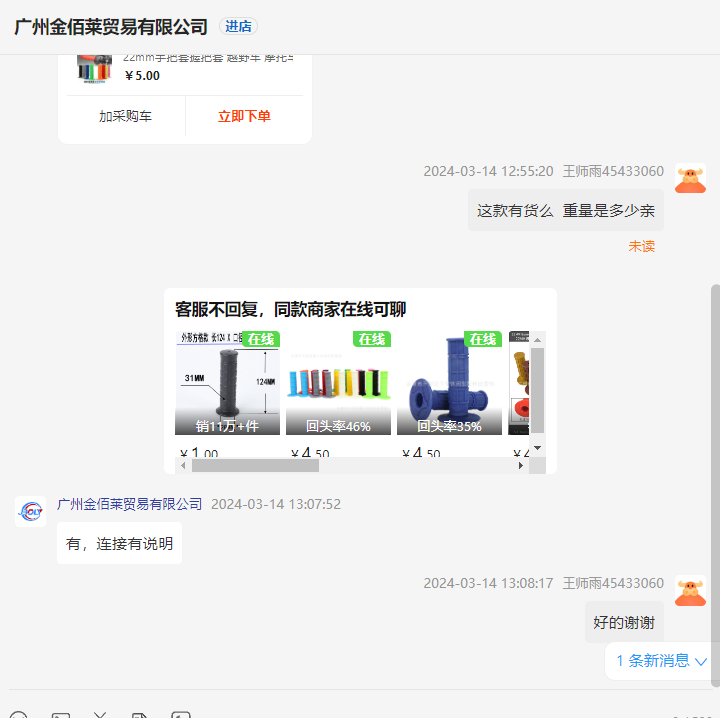The width and height of the screenshot is (720, 718).
Task: Tap 在线 badge on the 回头率46% product
Action: click(x=372, y=339)
